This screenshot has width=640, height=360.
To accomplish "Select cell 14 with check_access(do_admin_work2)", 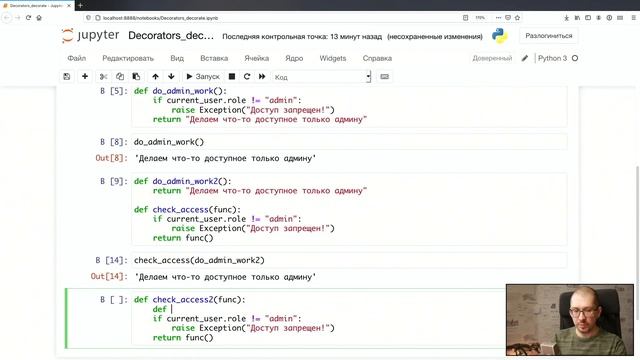I will 349,260.
